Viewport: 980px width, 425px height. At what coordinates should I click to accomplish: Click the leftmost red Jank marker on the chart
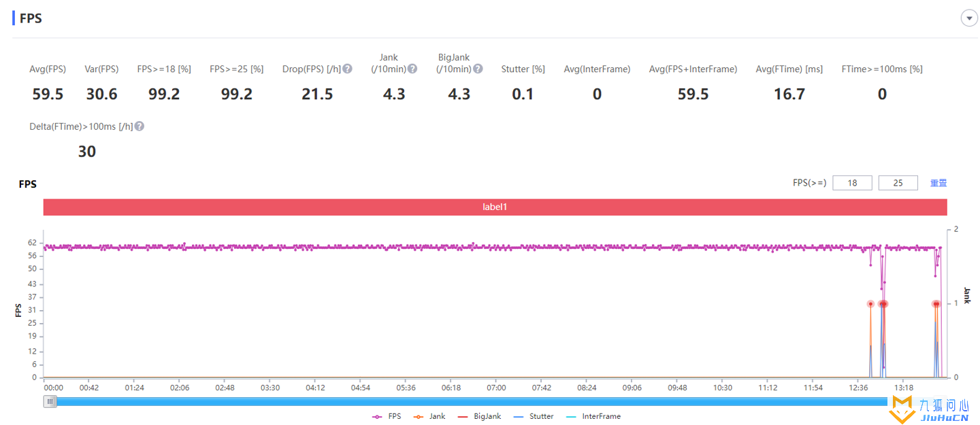(x=870, y=304)
